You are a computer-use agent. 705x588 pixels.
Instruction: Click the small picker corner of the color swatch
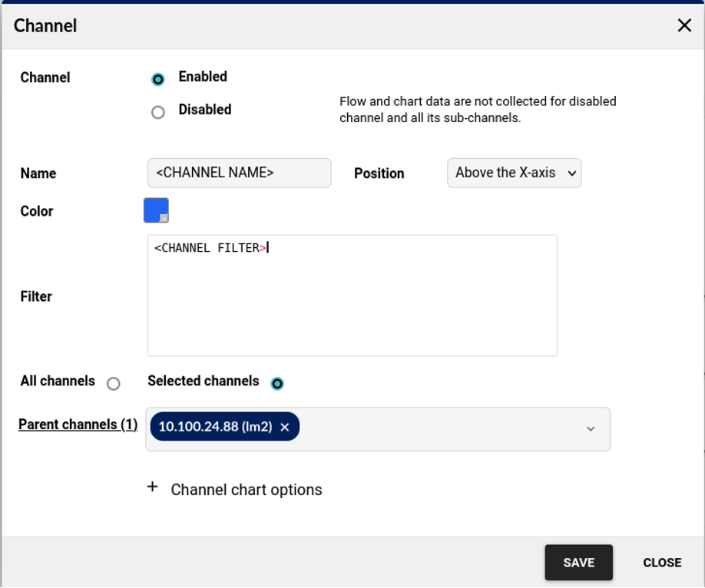click(x=164, y=218)
